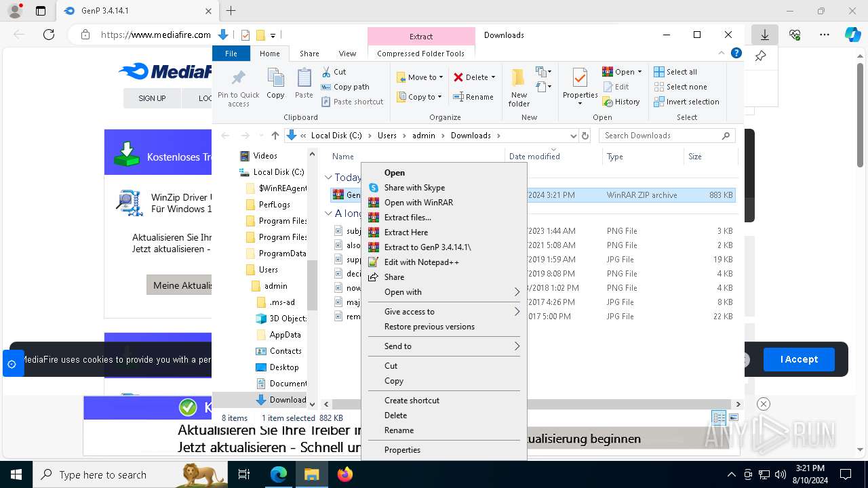Minimize the ribbon chevron

point(722,53)
